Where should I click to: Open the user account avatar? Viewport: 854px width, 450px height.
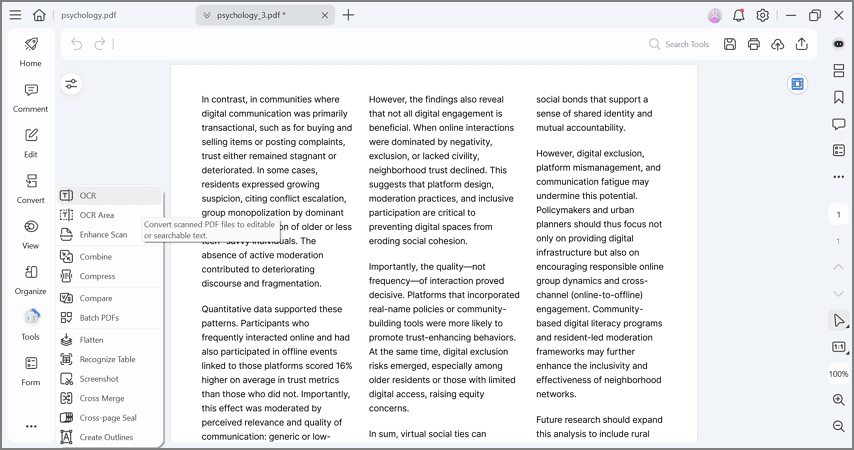(x=715, y=15)
